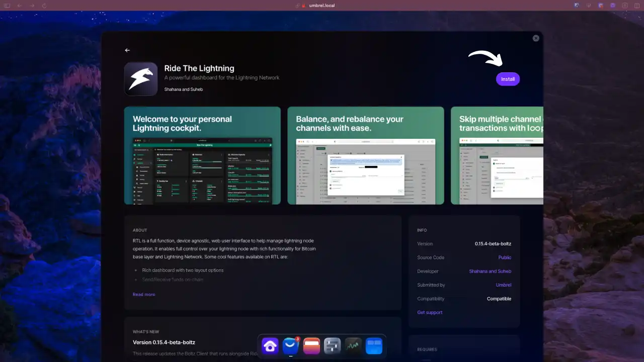644x362 pixels.
Task: Open the orange App Store icon in the dock
Action: click(311, 346)
